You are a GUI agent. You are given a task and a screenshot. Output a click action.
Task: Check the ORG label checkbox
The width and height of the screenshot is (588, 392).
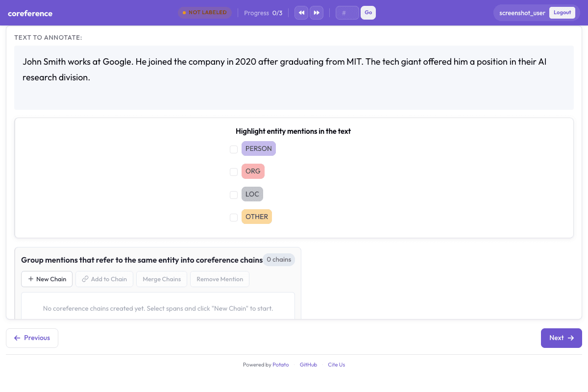click(x=234, y=171)
